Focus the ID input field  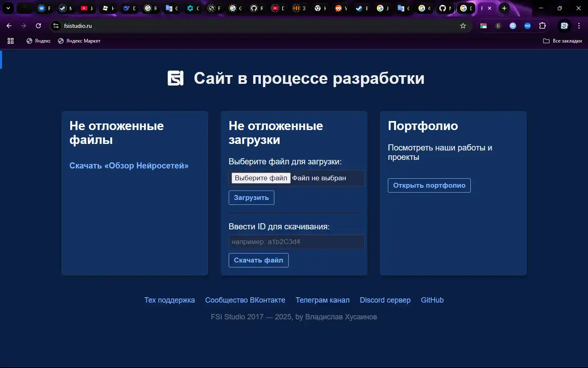(296, 242)
